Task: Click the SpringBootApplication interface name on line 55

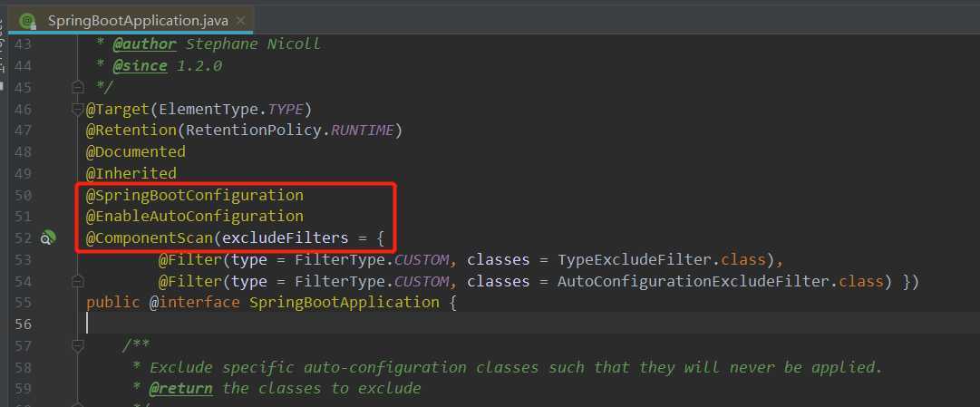Action: (344, 303)
